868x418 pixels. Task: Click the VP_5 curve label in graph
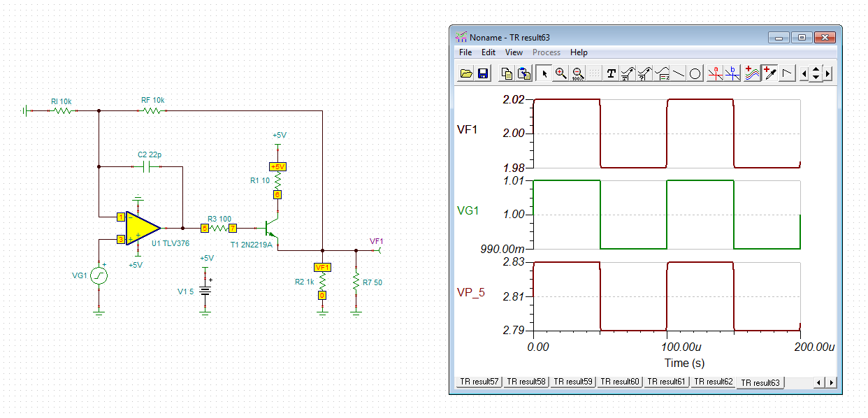pyautogui.click(x=471, y=292)
